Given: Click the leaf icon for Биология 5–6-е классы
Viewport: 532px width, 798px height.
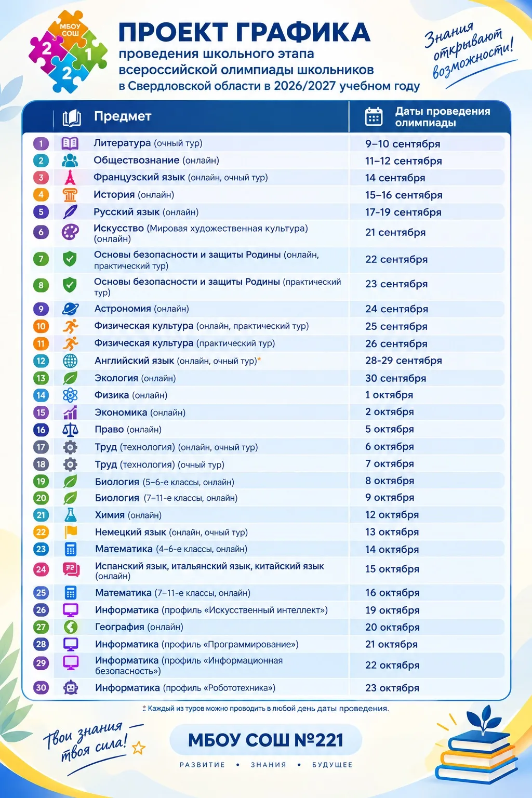Looking at the screenshot, I should tap(70, 481).
